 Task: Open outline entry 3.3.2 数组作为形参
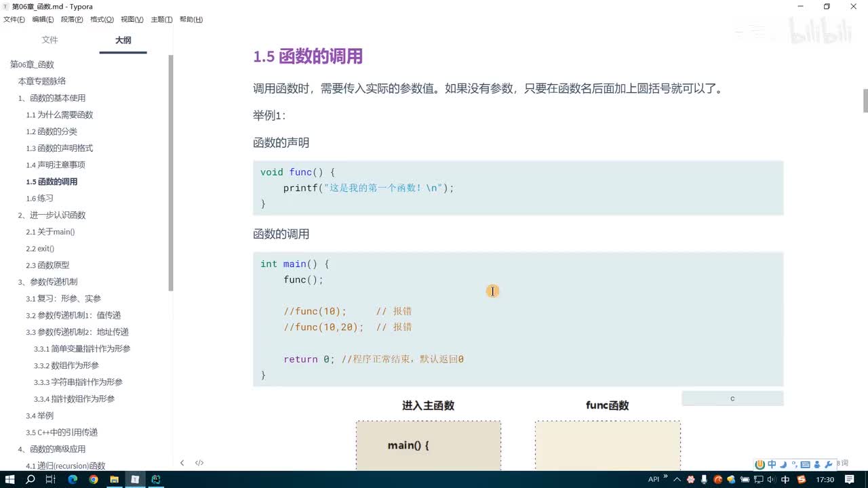[x=66, y=365]
